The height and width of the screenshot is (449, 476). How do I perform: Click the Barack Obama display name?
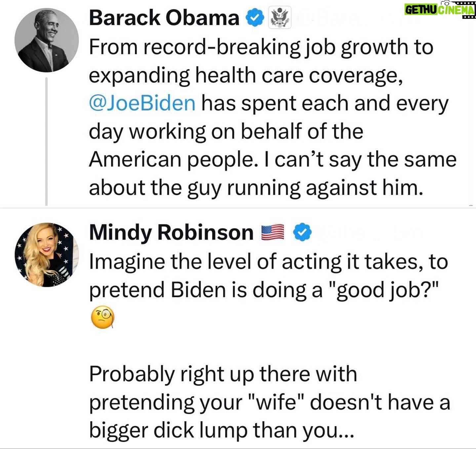(164, 18)
